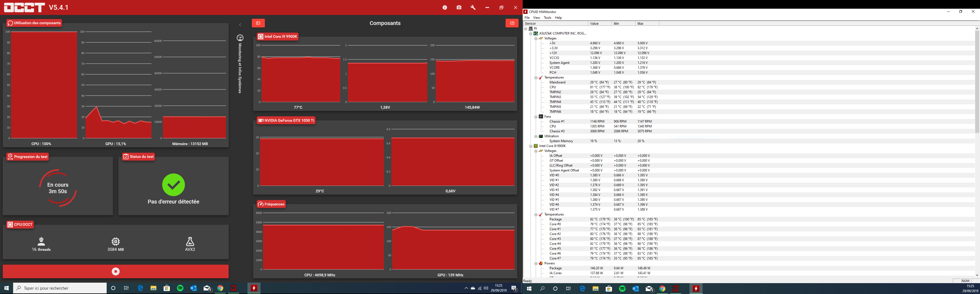Click the right red panel layout button

click(512, 23)
